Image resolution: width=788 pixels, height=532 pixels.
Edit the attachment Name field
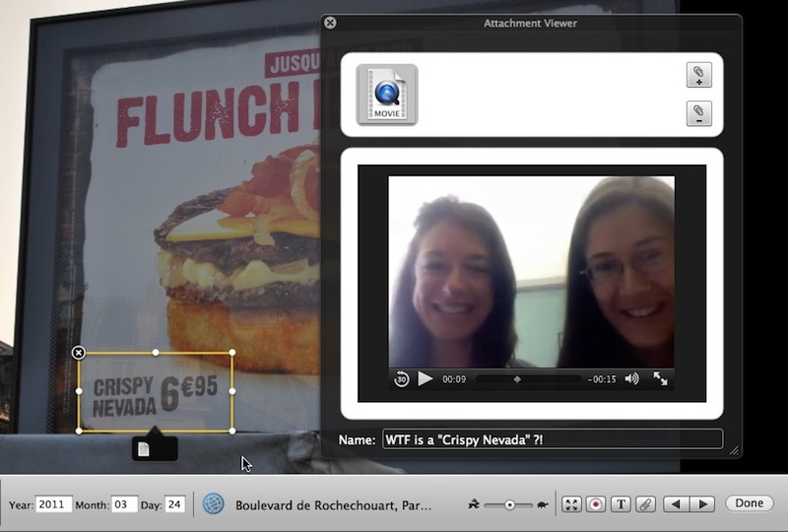tap(553, 440)
